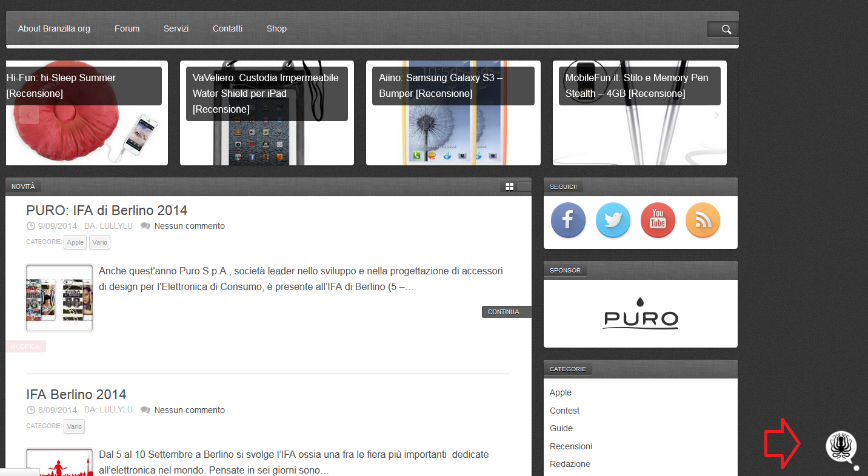868x476 pixels.
Task: Open the Facebook social icon
Action: [x=568, y=220]
